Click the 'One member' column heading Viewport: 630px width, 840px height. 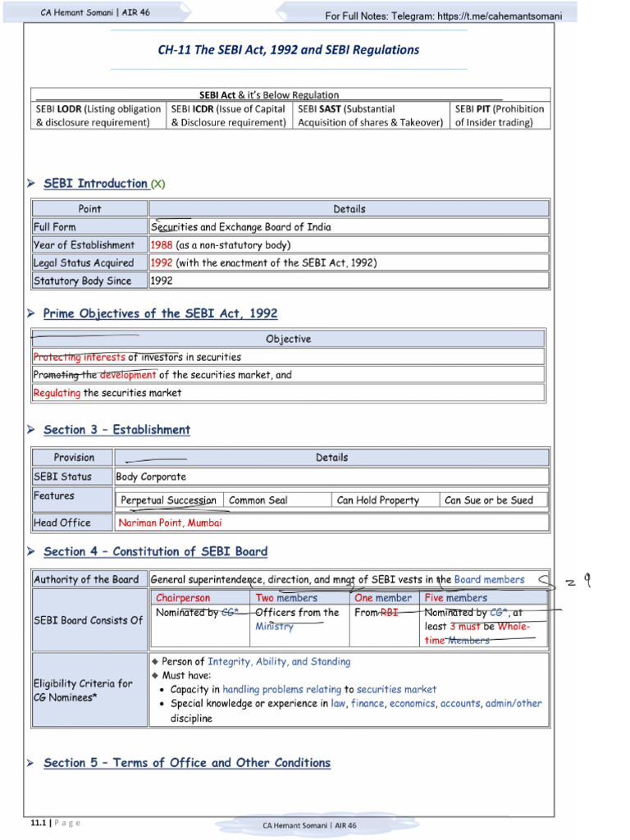tap(383, 597)
